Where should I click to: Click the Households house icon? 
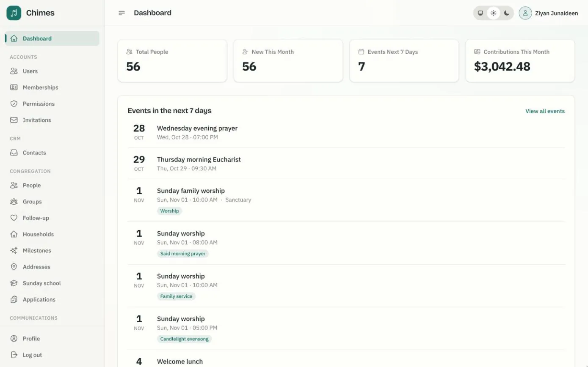click(14, 234)
